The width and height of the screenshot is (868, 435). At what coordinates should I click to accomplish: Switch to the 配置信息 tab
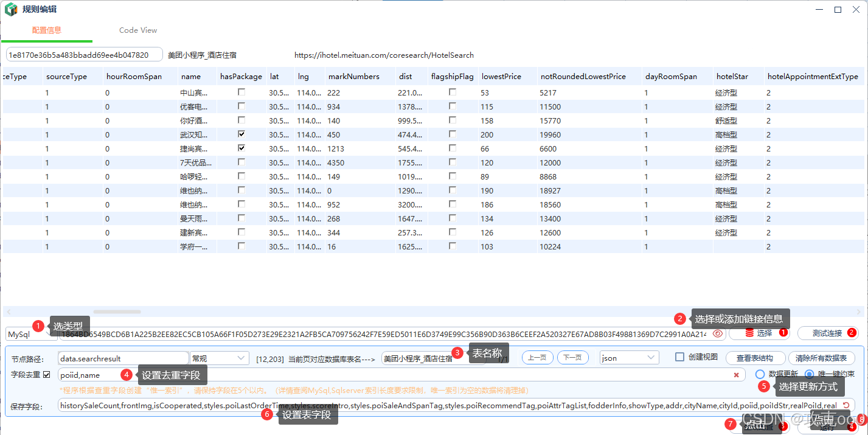(x=47, y=30)
